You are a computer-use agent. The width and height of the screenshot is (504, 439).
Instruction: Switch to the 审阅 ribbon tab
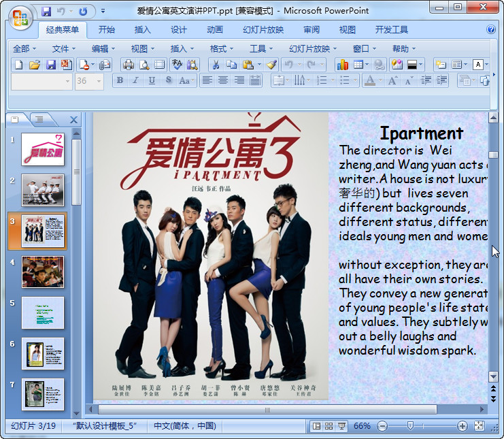(x=312, y=30)
